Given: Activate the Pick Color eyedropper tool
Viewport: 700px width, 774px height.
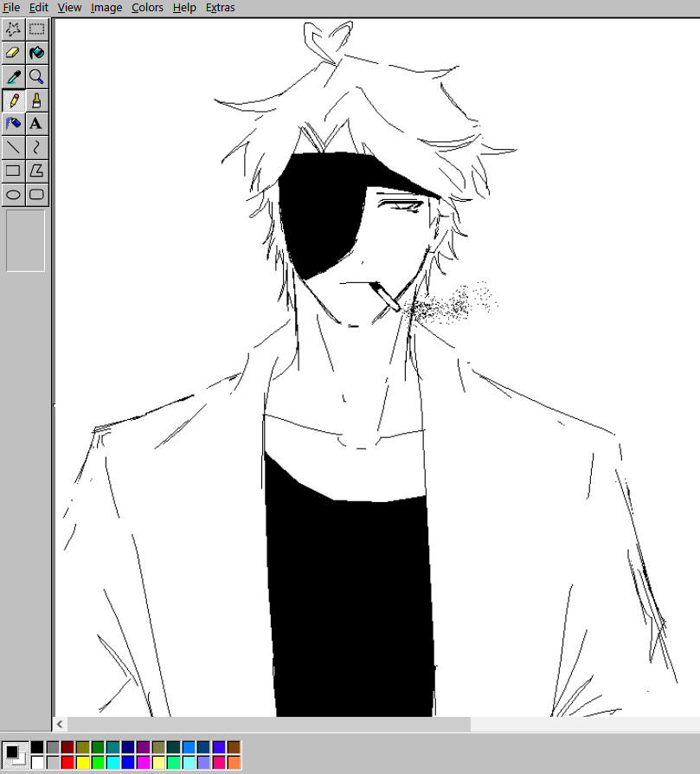Looking at the screenshot, I should pos(13,76).
